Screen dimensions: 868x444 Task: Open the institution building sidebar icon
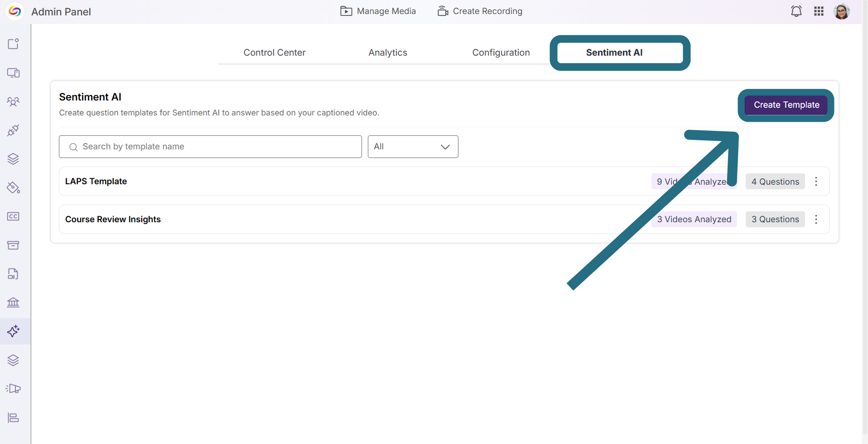tap(14, 302)
